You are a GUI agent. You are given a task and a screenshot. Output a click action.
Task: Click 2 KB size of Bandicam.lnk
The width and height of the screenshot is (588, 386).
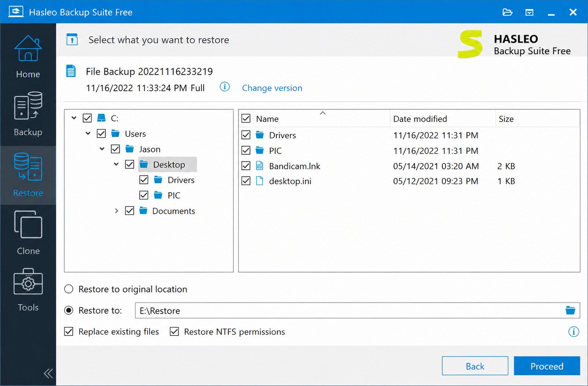point(506,166)
